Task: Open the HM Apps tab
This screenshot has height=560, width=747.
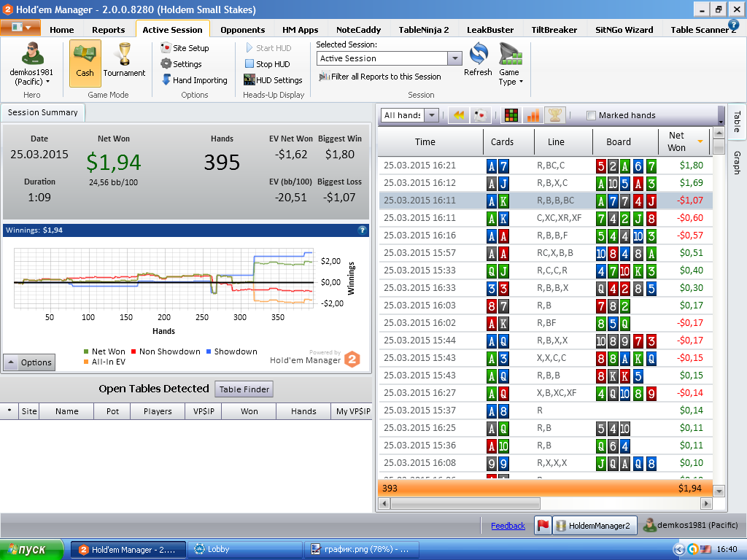Action: pos(300,29)
